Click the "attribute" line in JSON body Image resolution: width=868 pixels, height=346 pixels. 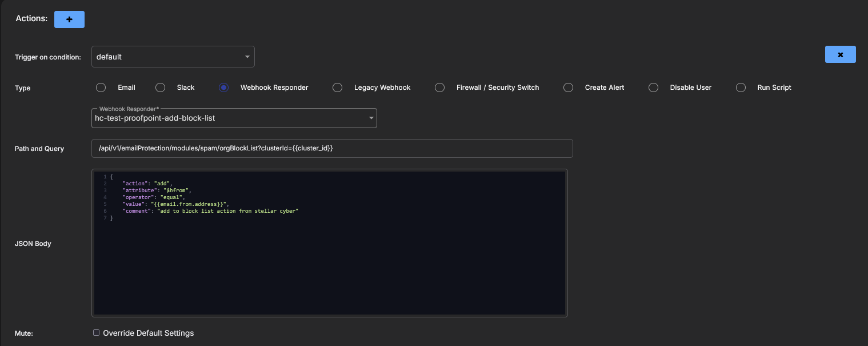(x=157, y=190)
